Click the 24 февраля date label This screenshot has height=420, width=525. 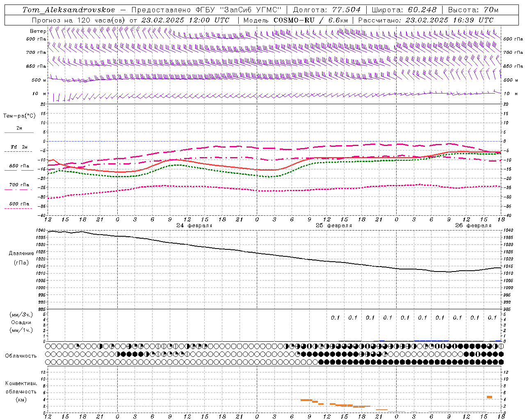[x=194, y=226]
